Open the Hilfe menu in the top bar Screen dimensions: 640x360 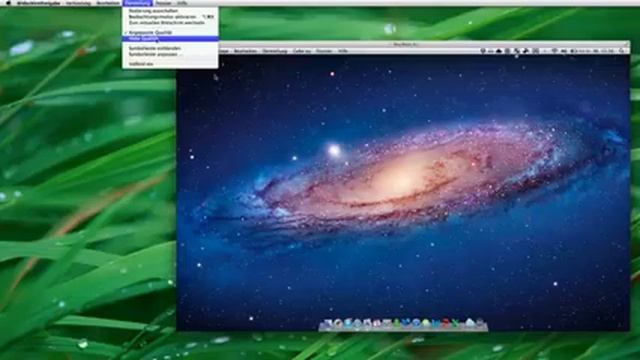pos(182,3)
